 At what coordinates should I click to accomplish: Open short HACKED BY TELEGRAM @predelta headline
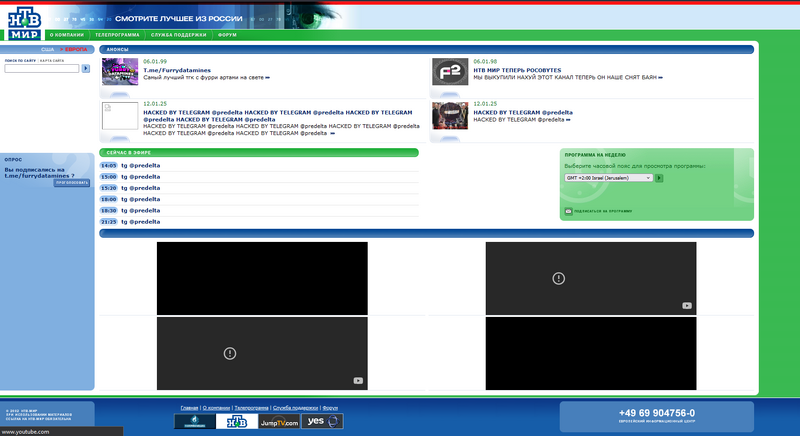tap(523, 112)
